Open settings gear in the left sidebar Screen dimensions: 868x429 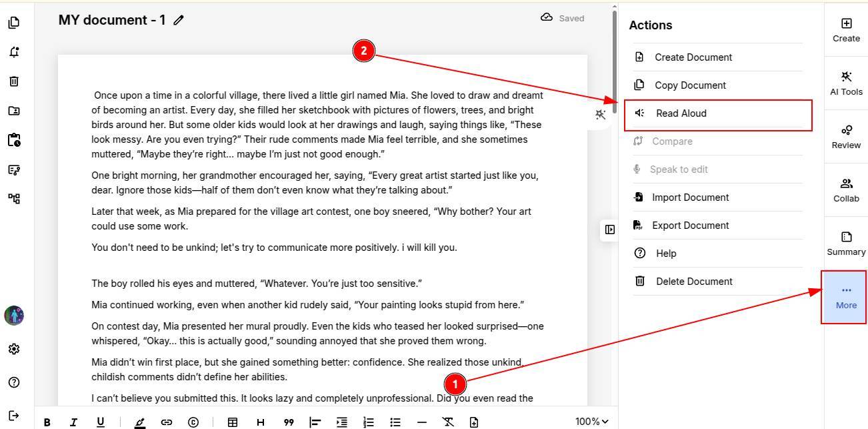click(x=14, y=349)
